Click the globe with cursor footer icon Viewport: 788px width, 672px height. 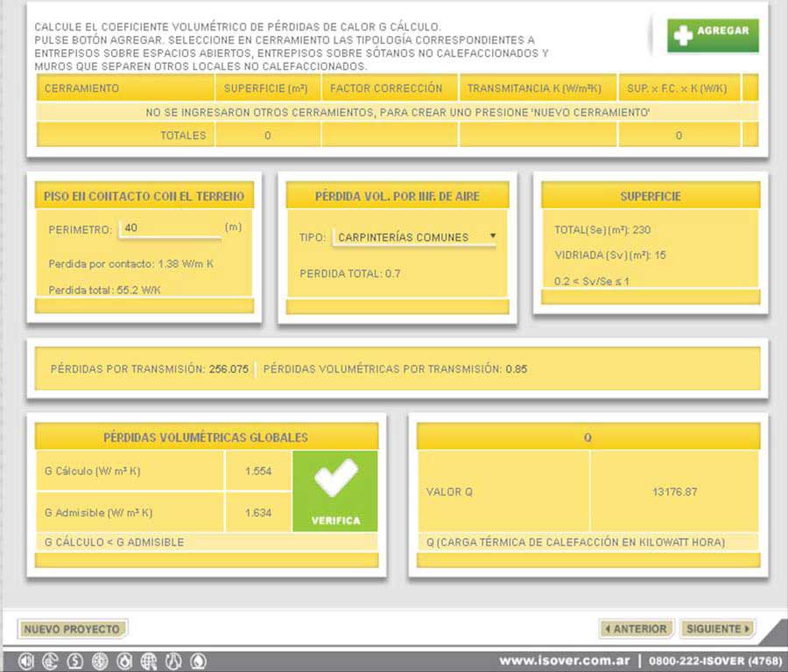(x=149, y=661)
